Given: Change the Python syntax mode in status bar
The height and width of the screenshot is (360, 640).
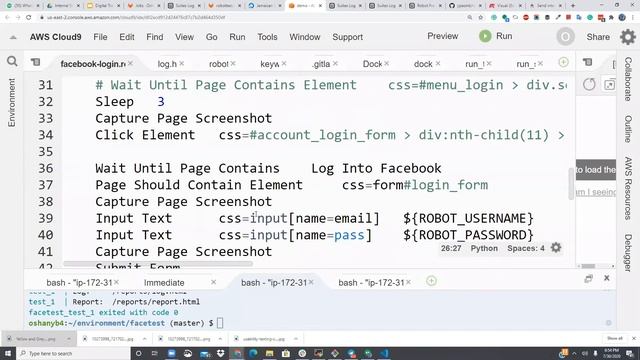Looking at the screenshot, I should tap(484, 248).
